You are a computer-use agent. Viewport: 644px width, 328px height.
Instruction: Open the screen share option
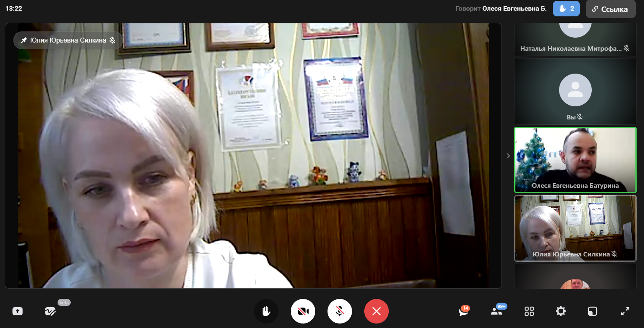(18, 311)
